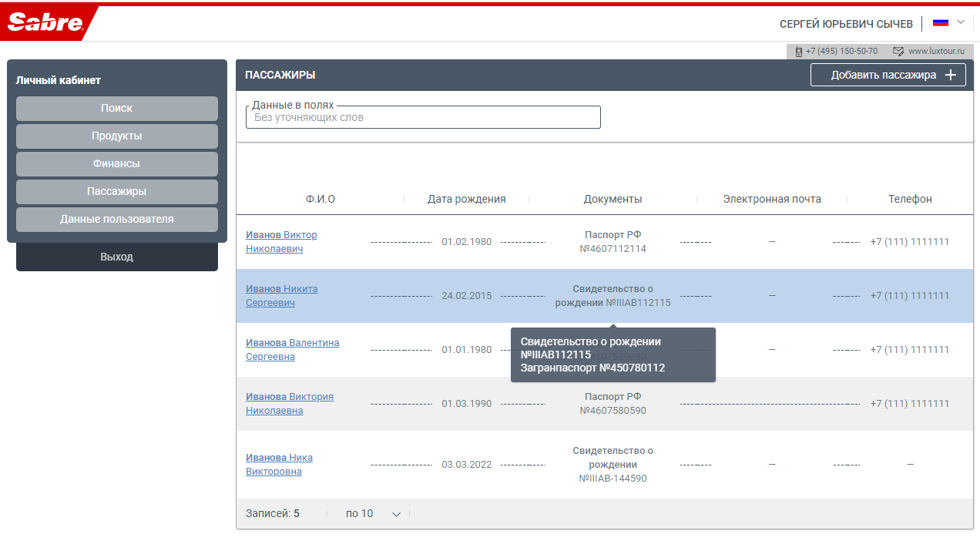This screenshot has height=541, width=980.
Task: Open the Поиск menu item
Action: pos(116,109)
